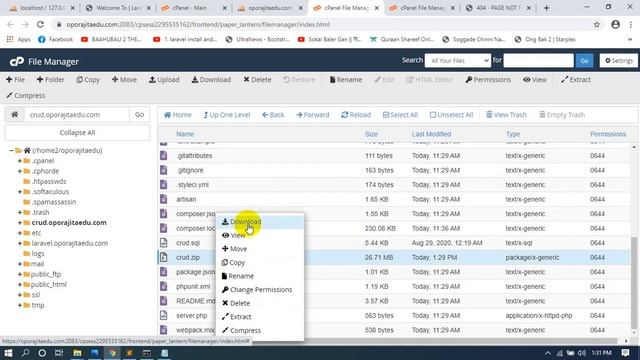The width and height of the screenshot is (640, 360).
Task: Open Windows taskbar search
Action: (x=25, y=353)
